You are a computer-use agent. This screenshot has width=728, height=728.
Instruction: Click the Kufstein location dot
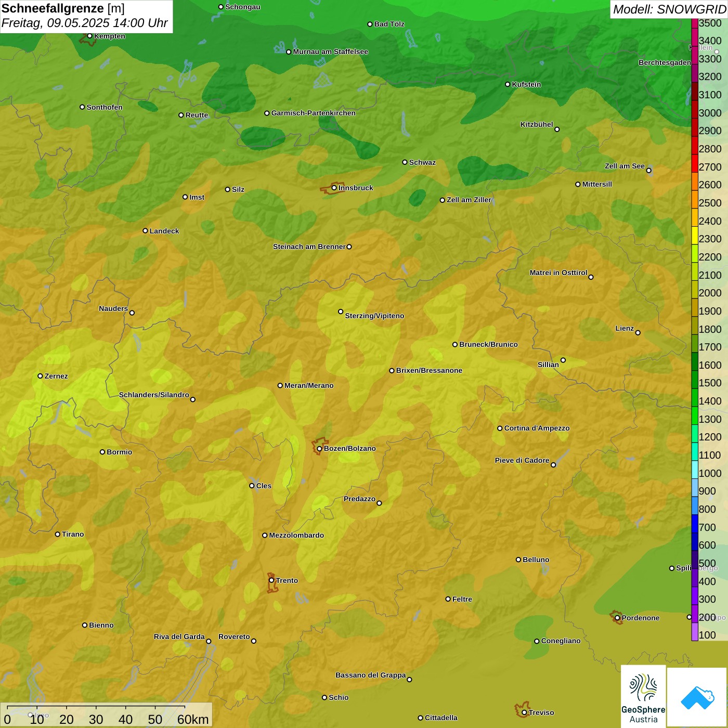coord(508,84)
